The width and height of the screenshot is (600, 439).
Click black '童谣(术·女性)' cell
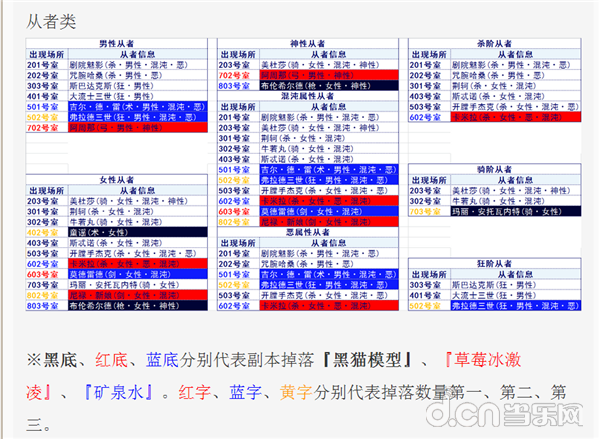138,232
